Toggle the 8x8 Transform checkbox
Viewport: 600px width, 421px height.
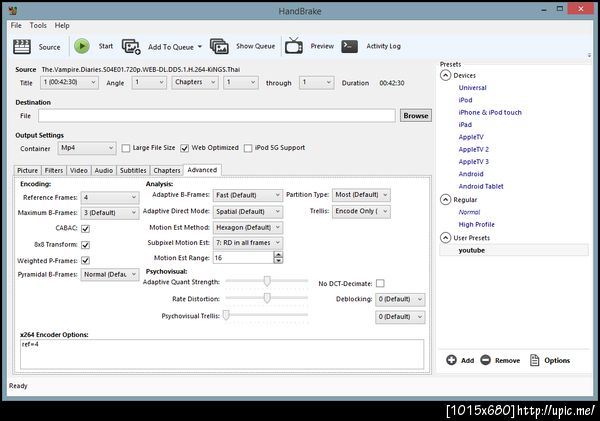85,245
